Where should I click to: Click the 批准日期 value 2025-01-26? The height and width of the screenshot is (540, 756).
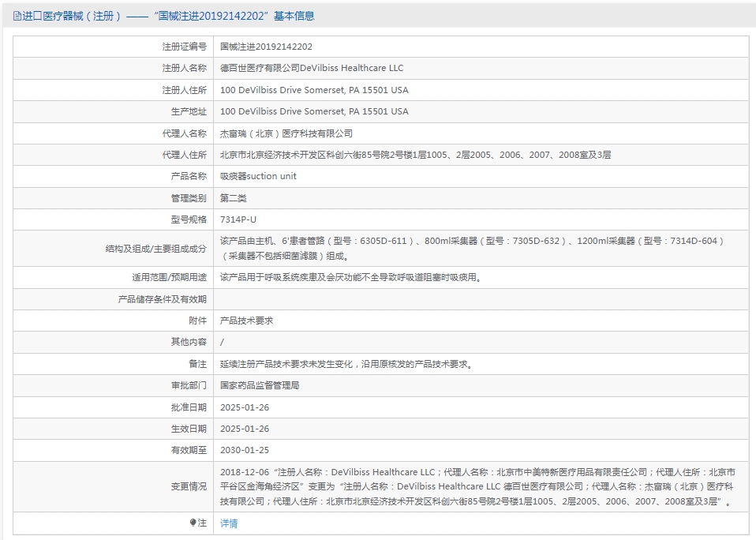pos(245,407)
